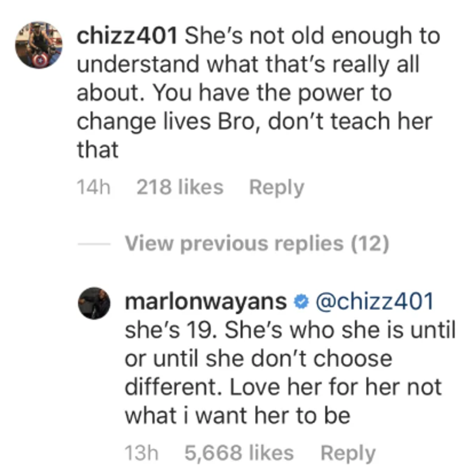Click the 13h timestamp
Screen dimensions: 476x474
click(x=141, y=453)
